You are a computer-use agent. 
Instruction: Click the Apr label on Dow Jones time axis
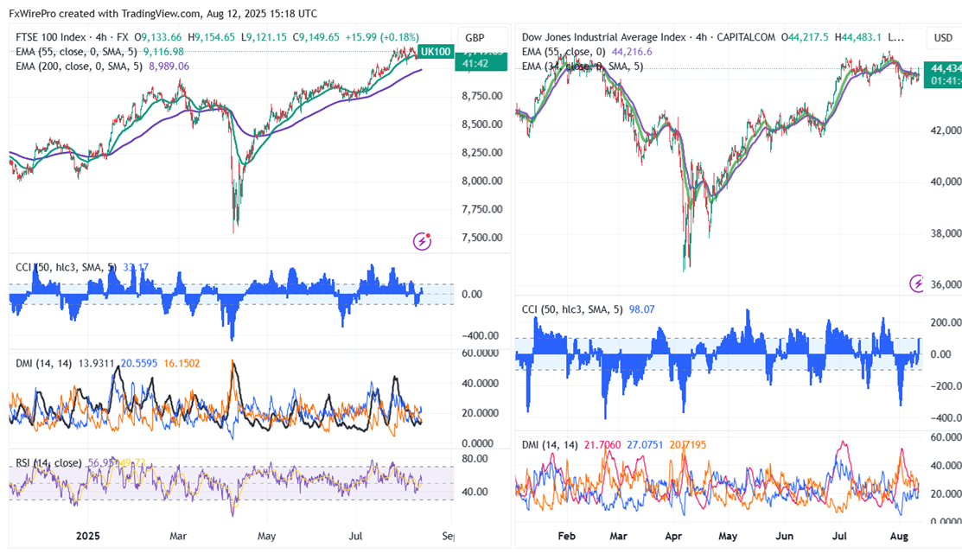673,536
